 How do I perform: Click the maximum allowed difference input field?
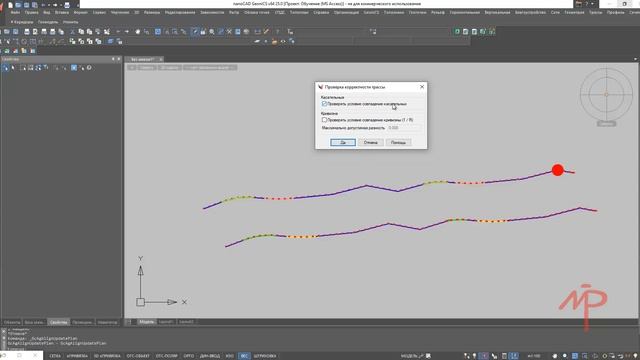tap(404, 128)
